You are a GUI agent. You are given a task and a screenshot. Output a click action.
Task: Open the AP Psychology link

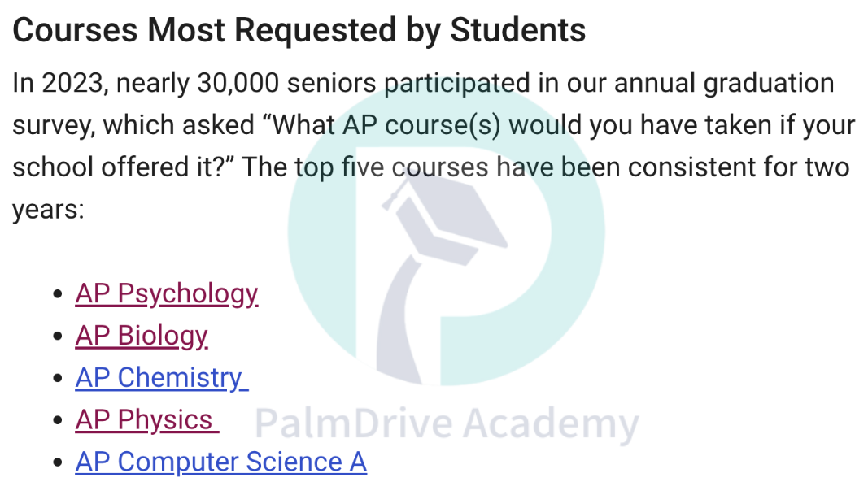pos(167,293)
